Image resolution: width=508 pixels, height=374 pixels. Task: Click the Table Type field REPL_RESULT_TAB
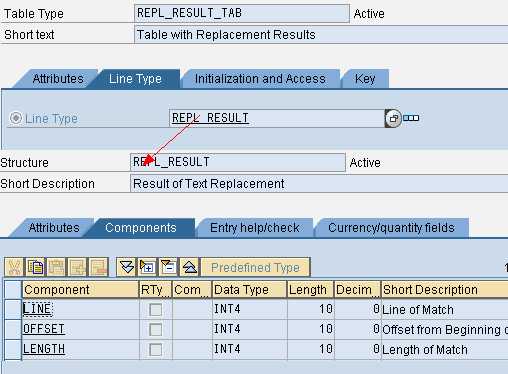pyautogui.click(x=242, y=13)
